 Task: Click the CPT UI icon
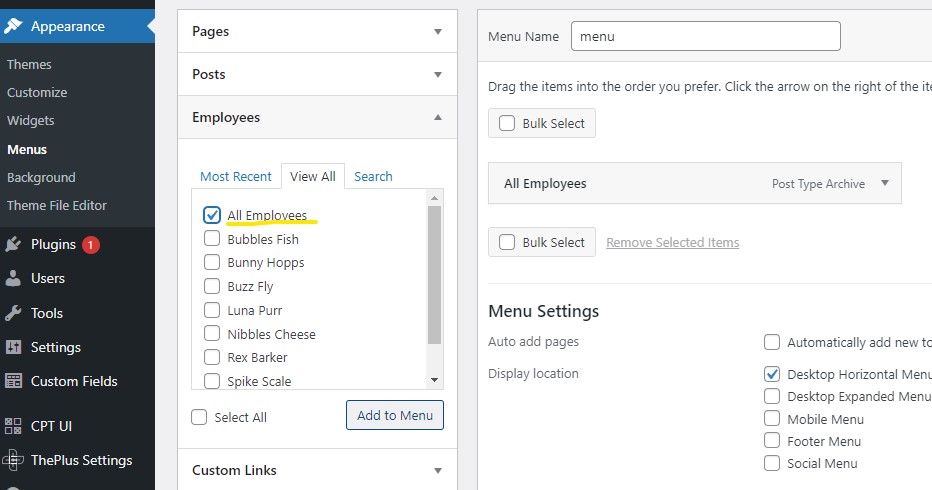13,426
